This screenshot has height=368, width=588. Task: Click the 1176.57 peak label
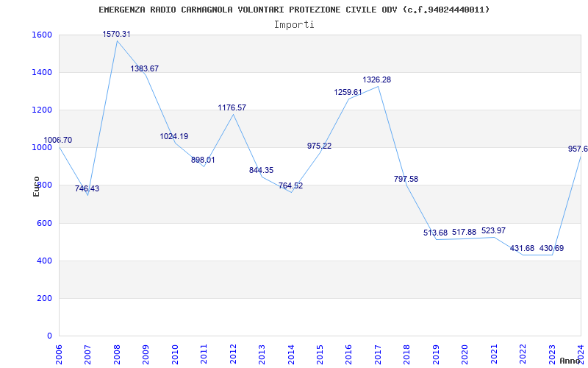pyautogui.click(x=232, y=107)
